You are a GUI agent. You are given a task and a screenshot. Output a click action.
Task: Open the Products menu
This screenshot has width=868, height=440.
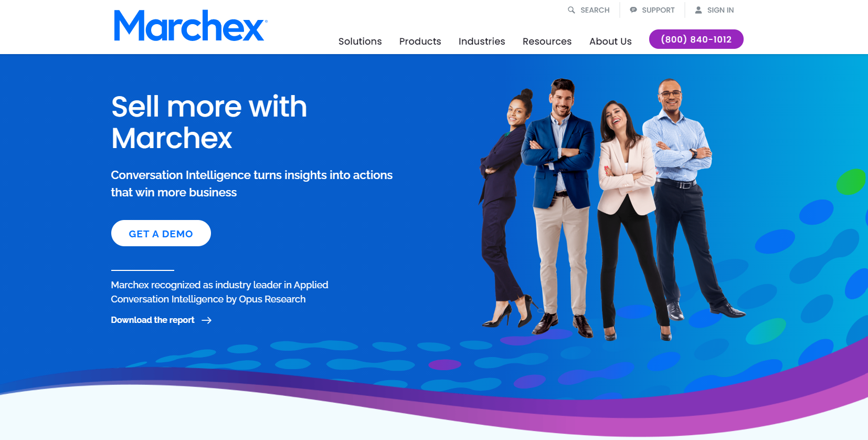coord(420,41)
